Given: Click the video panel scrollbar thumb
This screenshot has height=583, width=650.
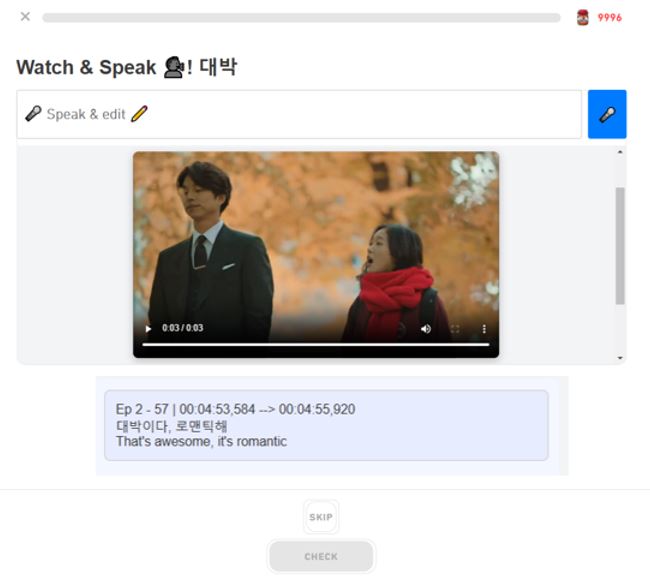Looking at the screenshot, I should (620, 245).
